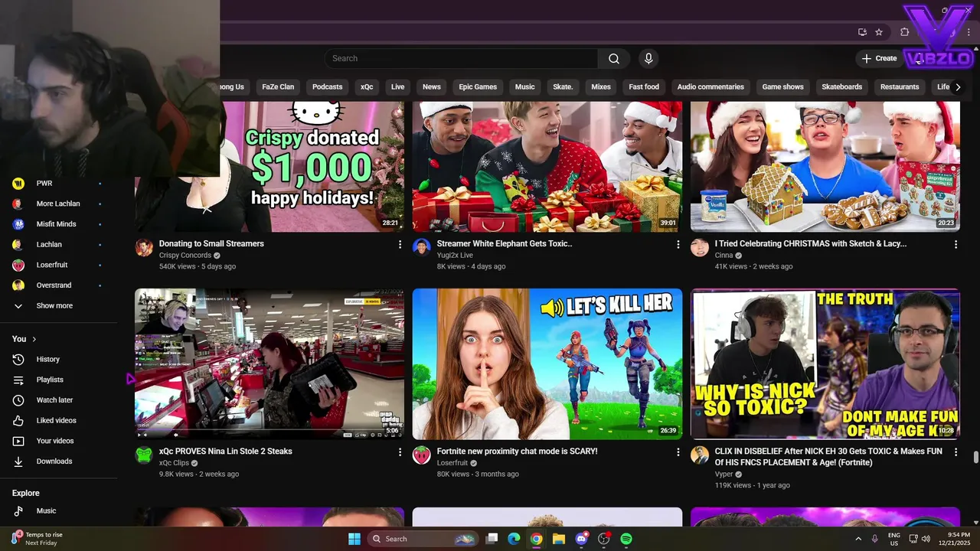Expand the You section chevron

34,339
